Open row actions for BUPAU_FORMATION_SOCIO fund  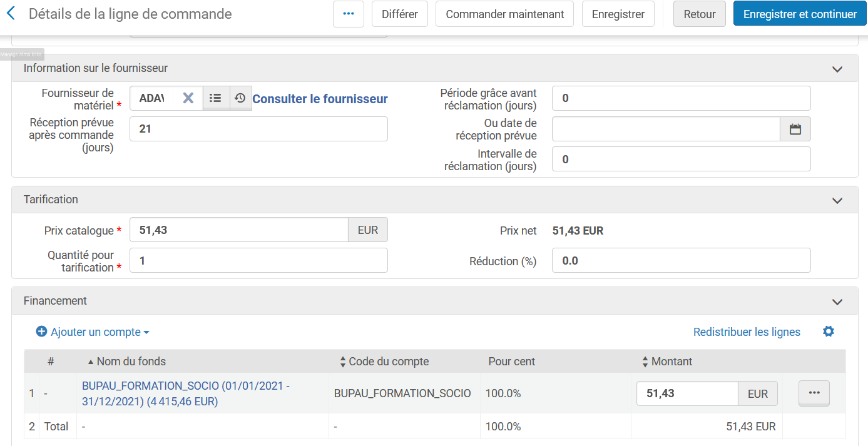click(814, 393)
